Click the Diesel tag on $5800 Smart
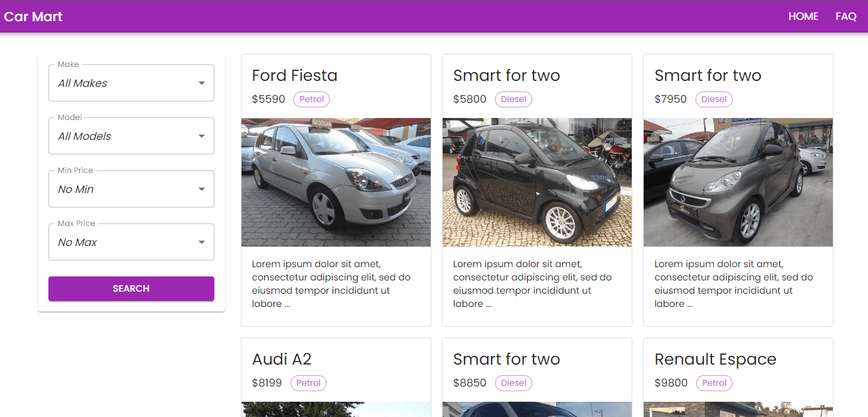The image size is (868, 417). pyautogui.click(x=513, y=99)
